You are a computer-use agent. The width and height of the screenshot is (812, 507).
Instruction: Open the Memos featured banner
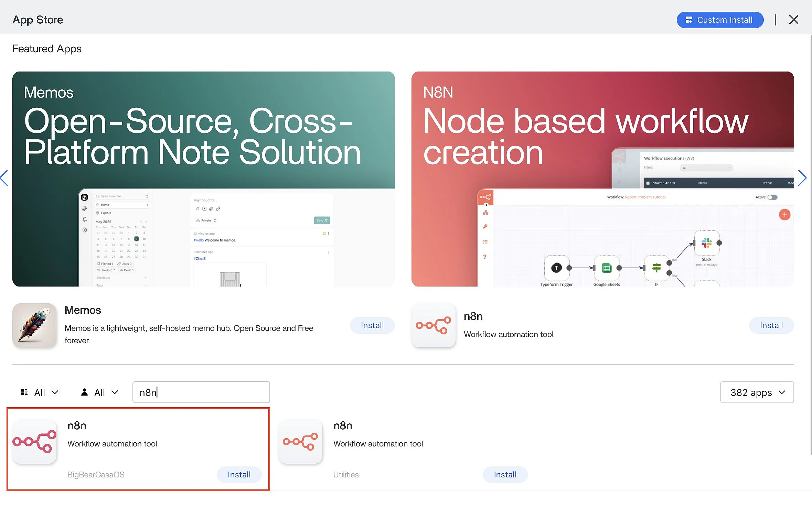click(203, 179)
